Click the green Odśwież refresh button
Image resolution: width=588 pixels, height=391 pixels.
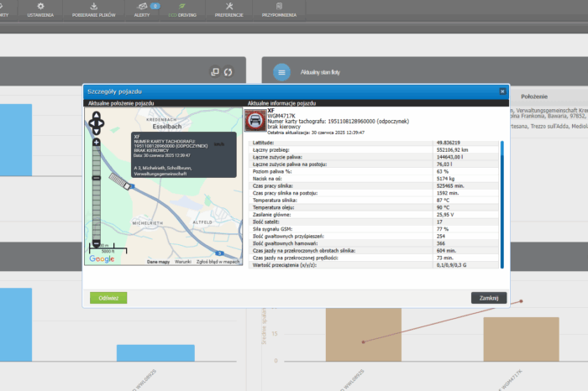pos(108,297)
